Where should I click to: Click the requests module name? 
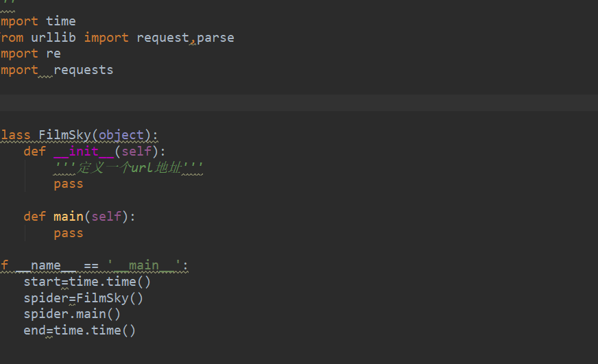point(83,70)
